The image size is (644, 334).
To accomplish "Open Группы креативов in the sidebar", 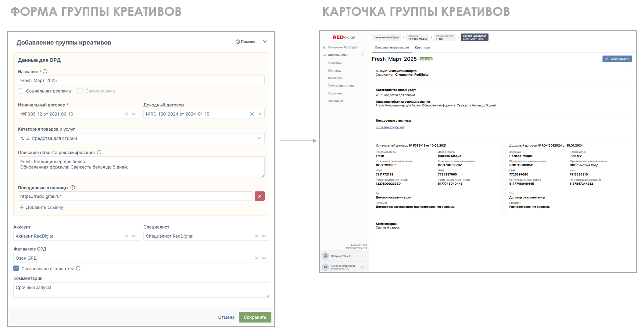I will 341,86.
